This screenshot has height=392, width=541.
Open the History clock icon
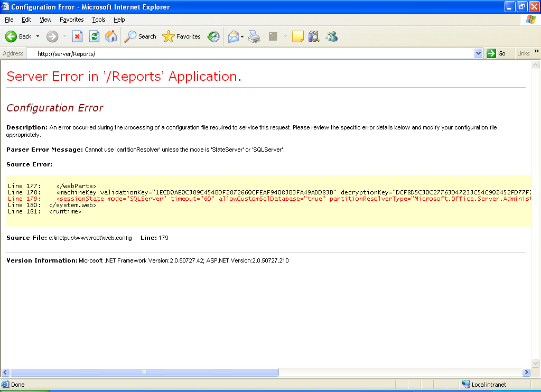213,36
